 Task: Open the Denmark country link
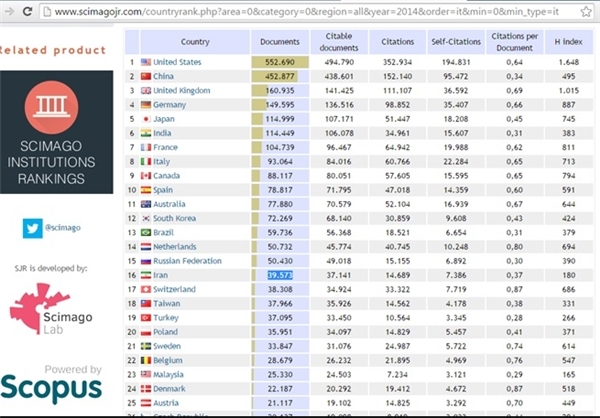(x=169, y=389)
